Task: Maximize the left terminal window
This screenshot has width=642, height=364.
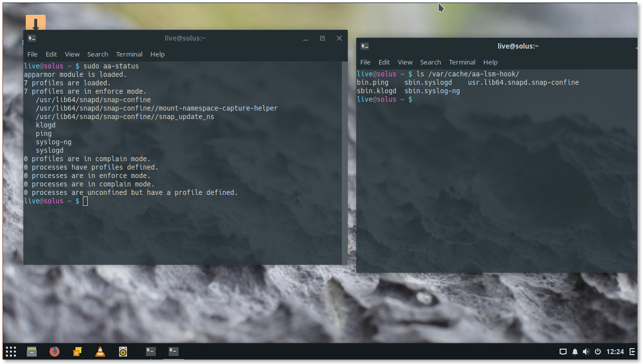Action: (x=322, y=38)
